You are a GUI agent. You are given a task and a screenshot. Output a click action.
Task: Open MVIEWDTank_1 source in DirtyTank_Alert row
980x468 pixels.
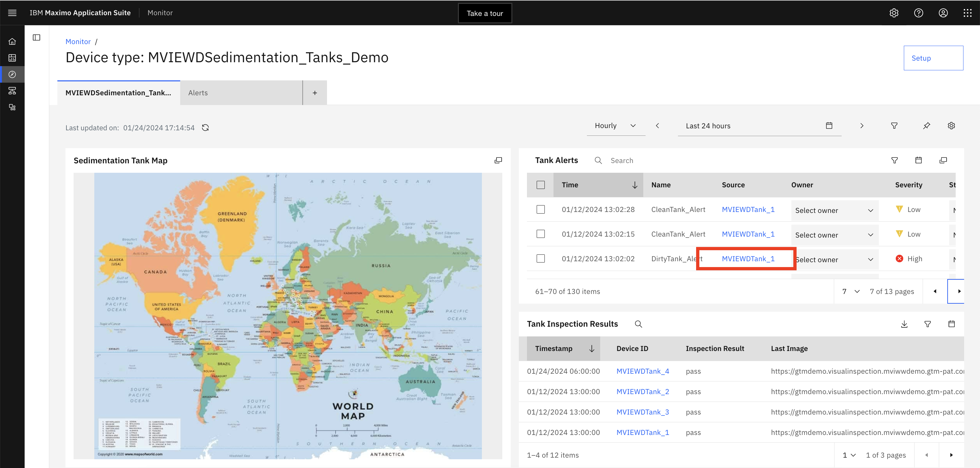click(748, 259)
